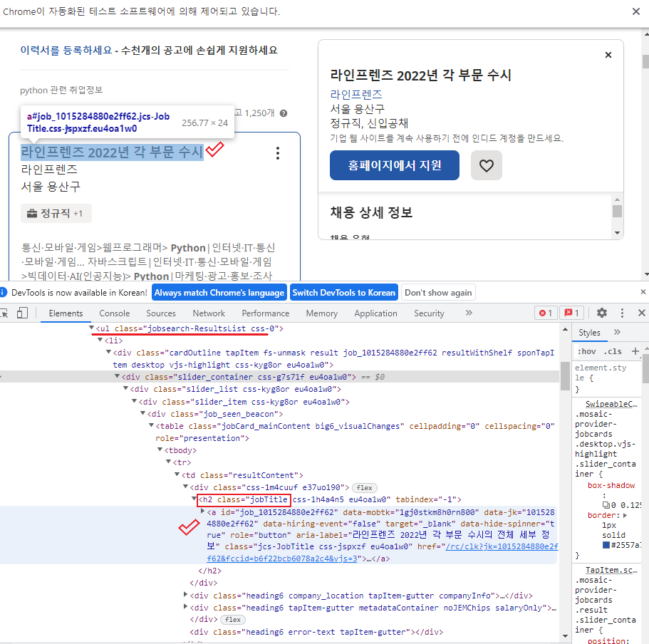The height and width of the screenshot is (644, 649).
Task: Show more Styles pane tabs
Action: point(617,332)
